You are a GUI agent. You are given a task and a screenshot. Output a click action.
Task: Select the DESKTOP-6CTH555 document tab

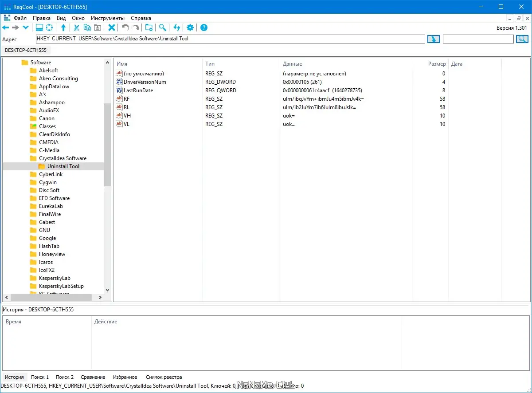coord(26,50)
